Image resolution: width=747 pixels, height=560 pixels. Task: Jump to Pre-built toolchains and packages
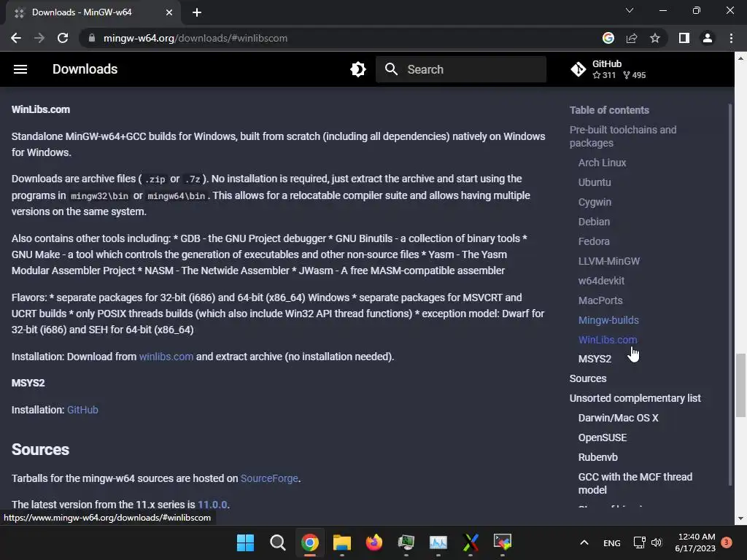(x=623, y=136)
